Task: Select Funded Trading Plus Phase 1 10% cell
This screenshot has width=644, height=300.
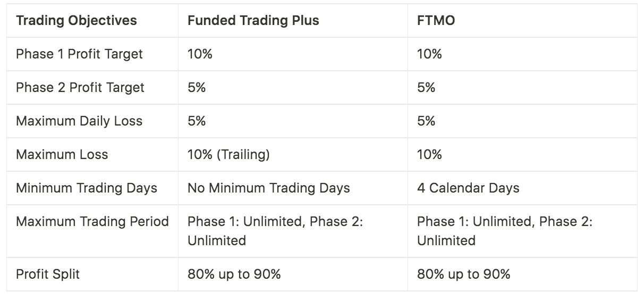Action: tap(200, 54)
